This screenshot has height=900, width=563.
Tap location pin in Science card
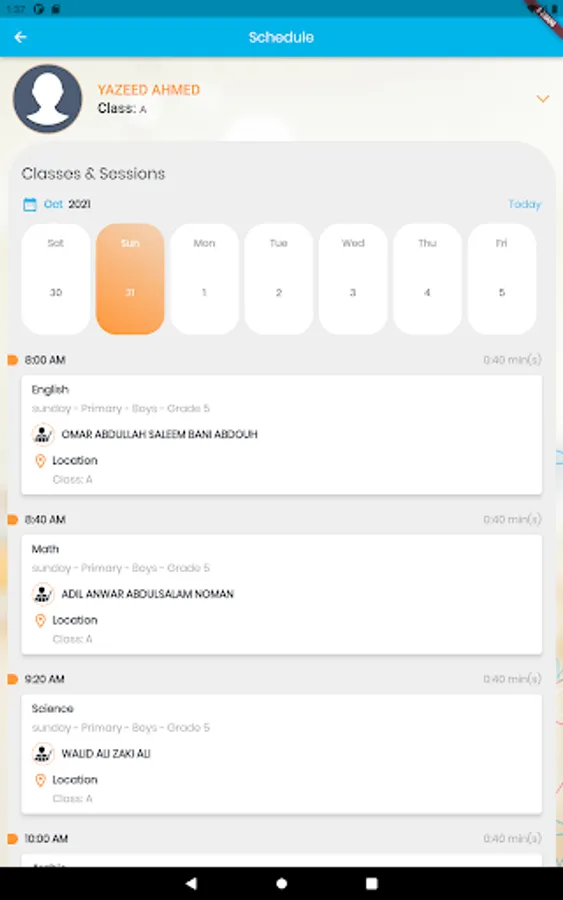click(x=40, y=780)
